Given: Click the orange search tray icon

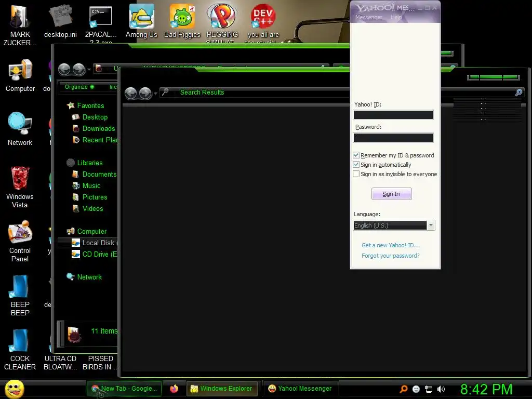Looking at the screenshot, I should (403, 389).
